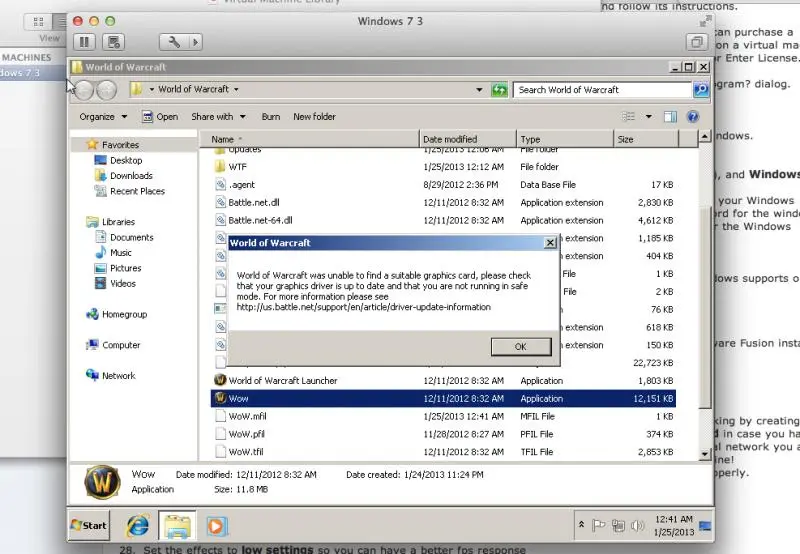Click the Action Center flag tray icon
800x554 pixels.
tap(598, 525)
